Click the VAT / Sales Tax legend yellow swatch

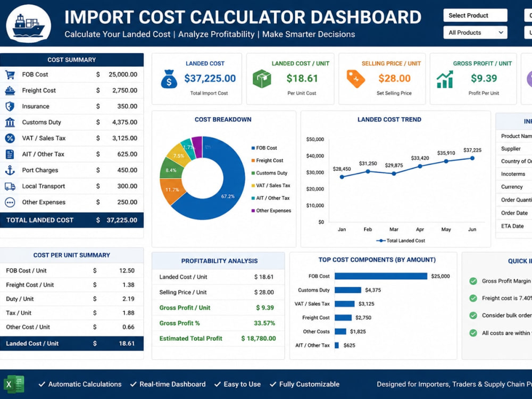[x=253, y=186]
